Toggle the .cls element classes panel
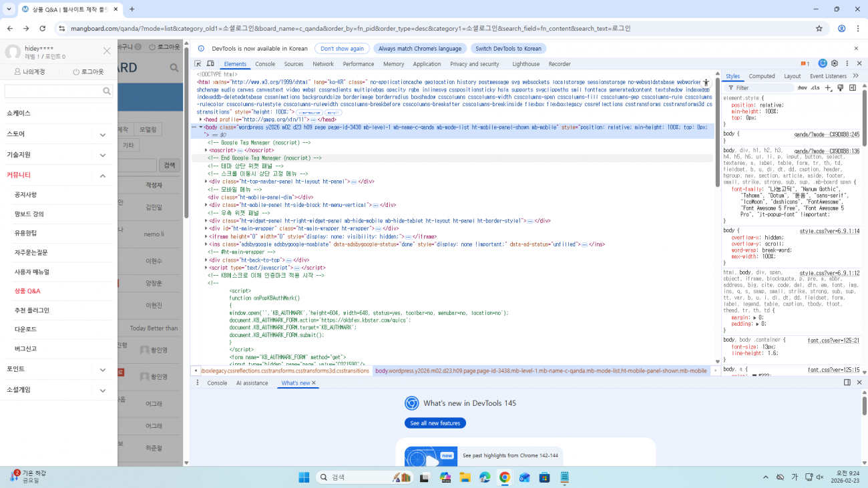The height and width of the screenshot is (488, 868). (x=815, y=87)
